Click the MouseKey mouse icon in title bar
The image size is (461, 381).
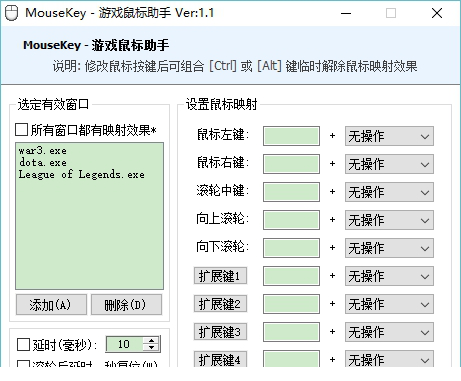(x=11, y=13)
